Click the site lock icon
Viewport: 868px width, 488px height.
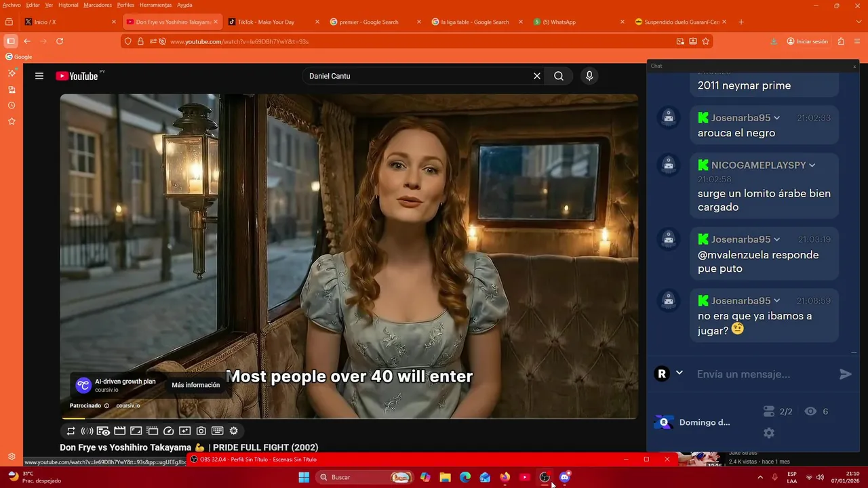pyautogui.click(x=140, y=41)
